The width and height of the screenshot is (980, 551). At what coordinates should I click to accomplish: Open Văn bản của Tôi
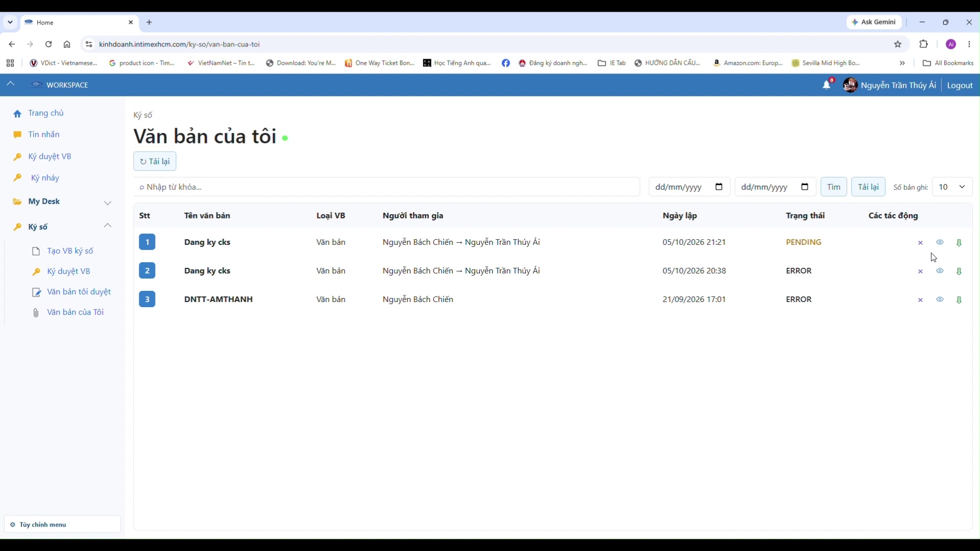coord(75,312)
